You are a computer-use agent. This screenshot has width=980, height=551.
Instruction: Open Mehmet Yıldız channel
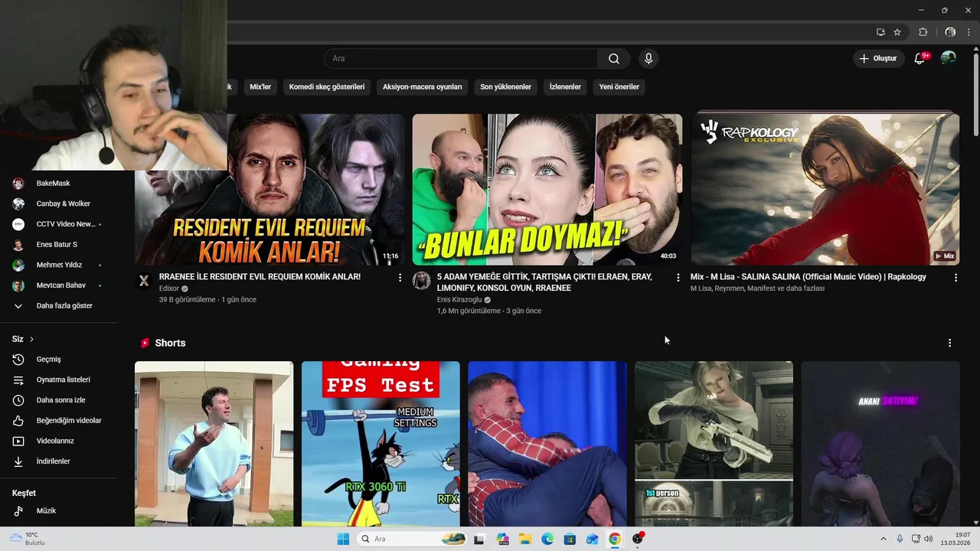click(58, 265)
